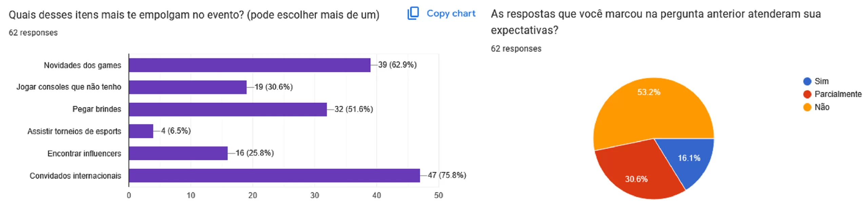Click the 'Quais desses itens' question title

(x=194, y=15)
